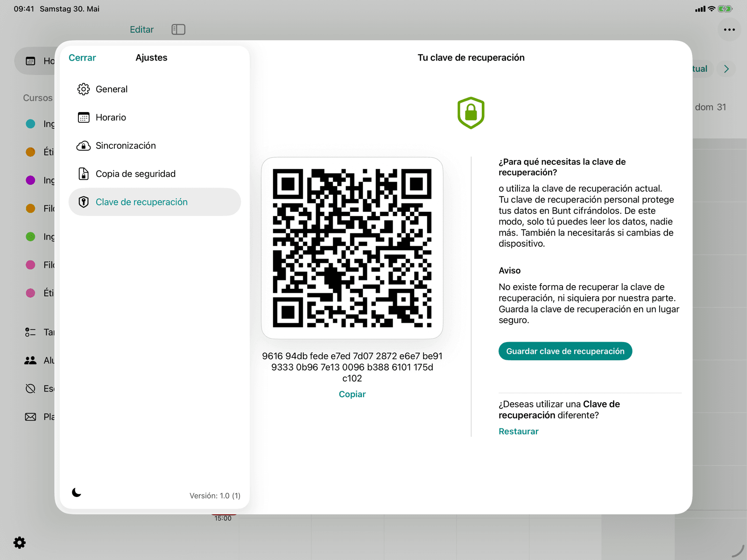Click the tasks list icon in sidebar
747x560 pixels.
click(x=30, y=332)
